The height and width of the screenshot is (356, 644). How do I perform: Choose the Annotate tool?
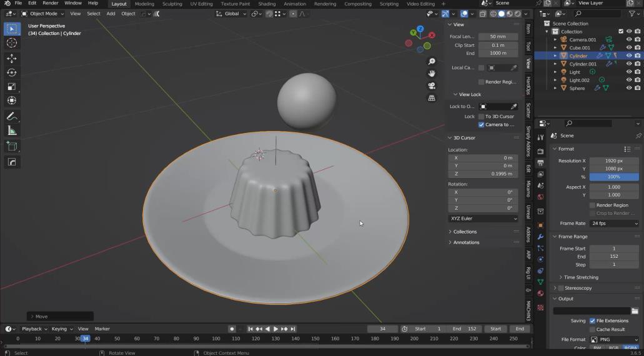[x=12, y=117]
